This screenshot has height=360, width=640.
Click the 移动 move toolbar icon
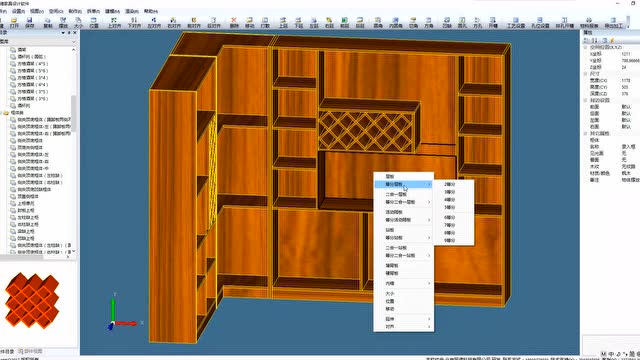(x=249, y=22)
